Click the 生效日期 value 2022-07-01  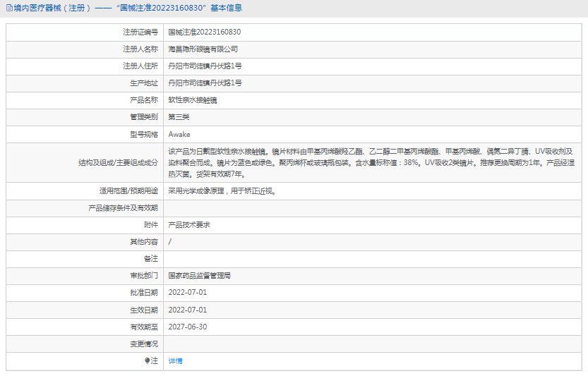tap(188, 310)
